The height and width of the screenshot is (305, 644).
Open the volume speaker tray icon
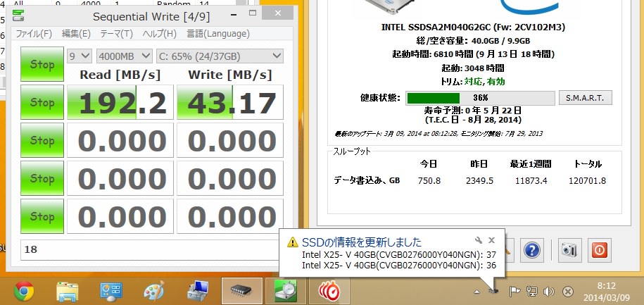[x=549, y=292]
